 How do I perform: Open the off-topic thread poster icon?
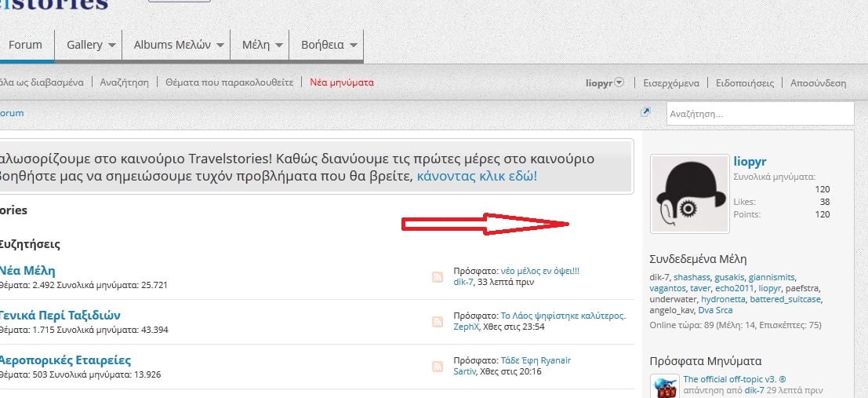(x=665, y=386)
